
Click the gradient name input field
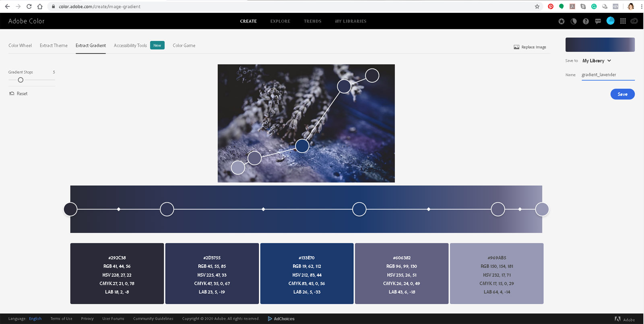tap(608, 75)
